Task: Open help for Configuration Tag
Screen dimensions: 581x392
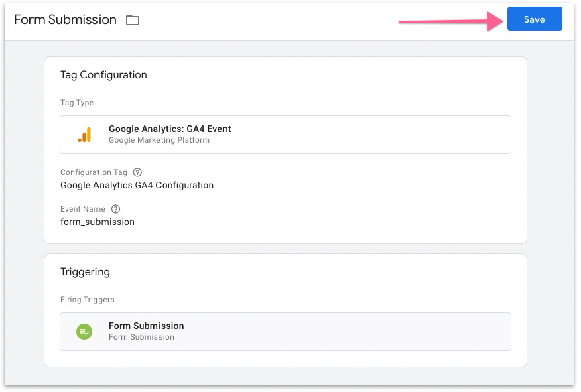Action: (137, 172)
